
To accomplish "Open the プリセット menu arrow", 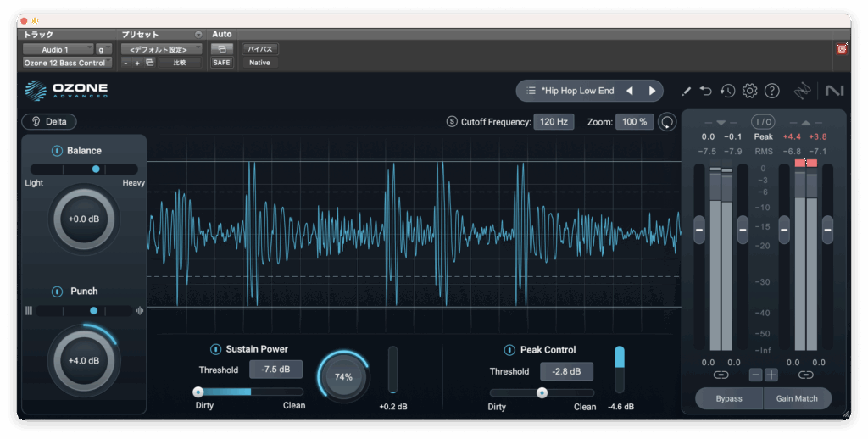I will pos(198,35).
